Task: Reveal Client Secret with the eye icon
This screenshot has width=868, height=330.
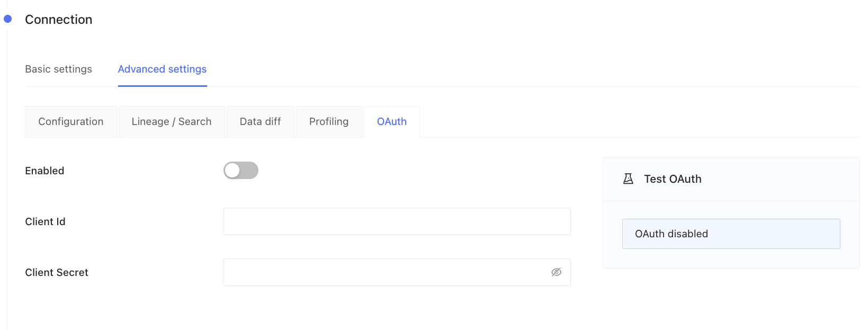Action: click(x=556, y=272)
